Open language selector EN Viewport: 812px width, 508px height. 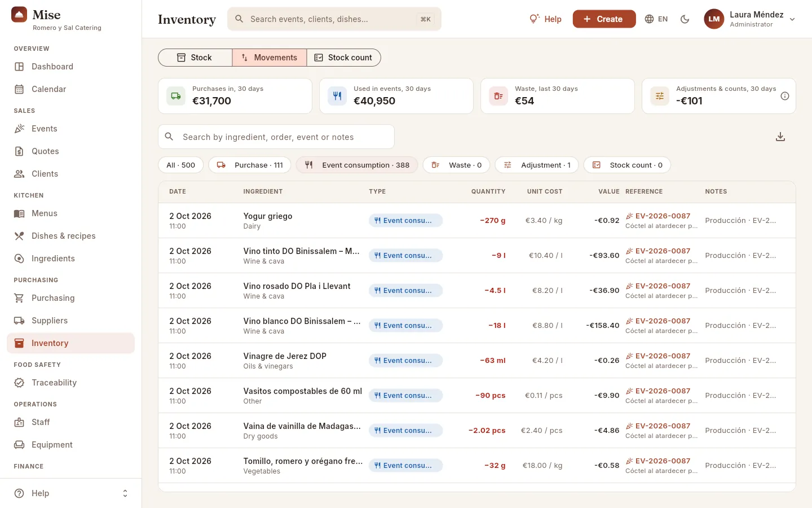656,19
